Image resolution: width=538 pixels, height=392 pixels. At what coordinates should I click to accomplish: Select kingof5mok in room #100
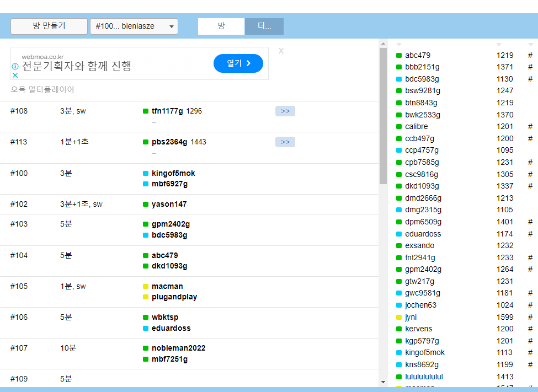[x=173, y=173]
